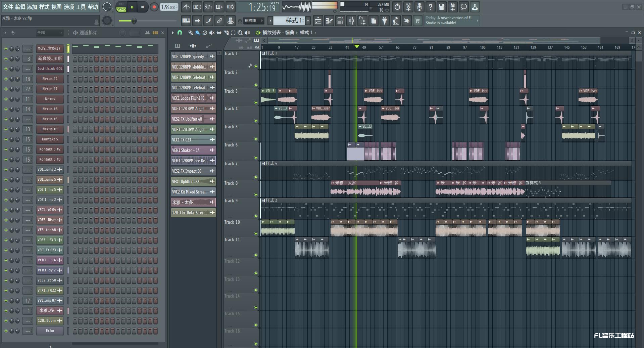
Task: Click the master volume knob
Action: point(107,7)
